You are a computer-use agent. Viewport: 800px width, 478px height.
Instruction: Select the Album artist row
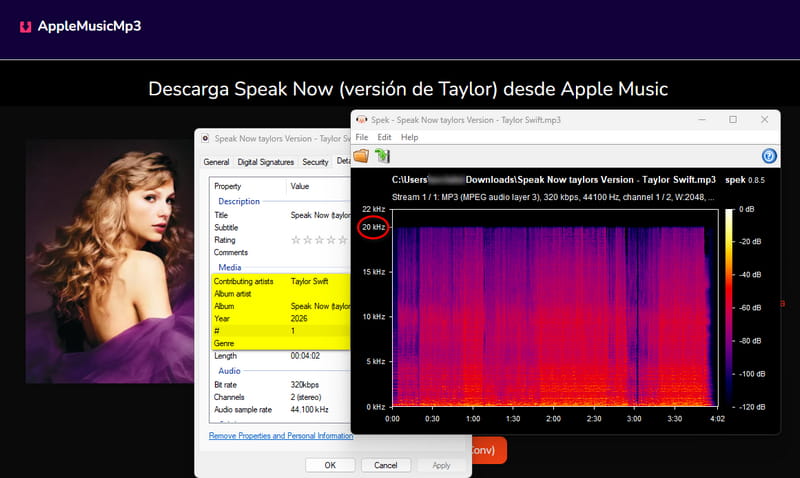281,294
